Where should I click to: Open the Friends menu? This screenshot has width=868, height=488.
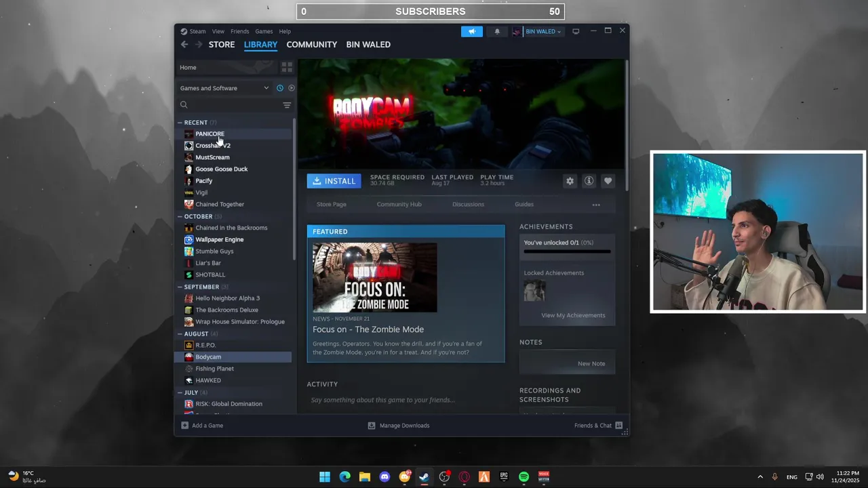point(239,31)
